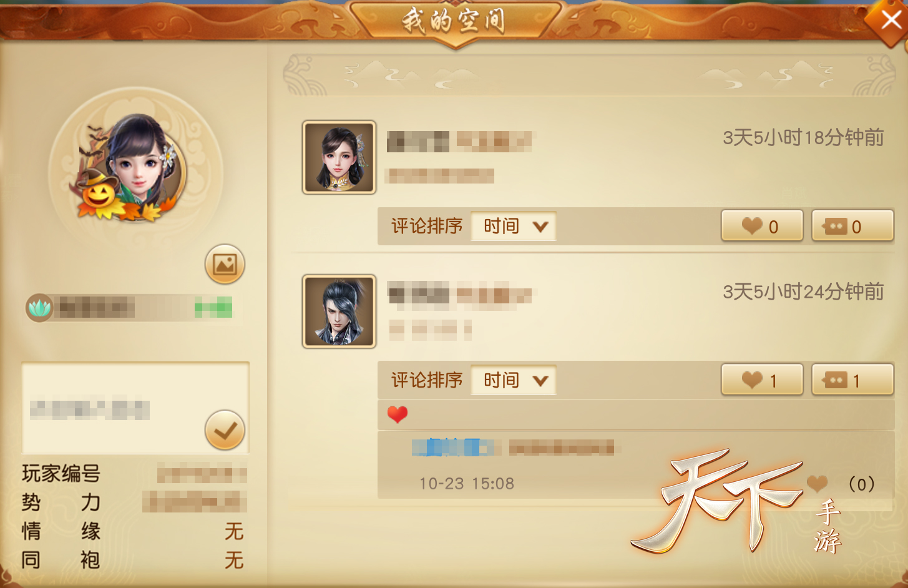This screenshot has width=908, height=588.
Task: Click the red heart in likes row
Action: [398, 414]
